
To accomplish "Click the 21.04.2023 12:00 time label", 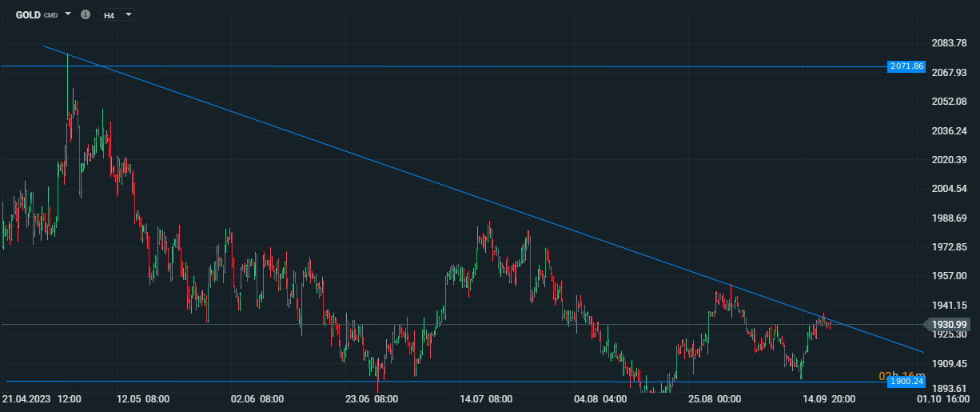I will 41,398.
